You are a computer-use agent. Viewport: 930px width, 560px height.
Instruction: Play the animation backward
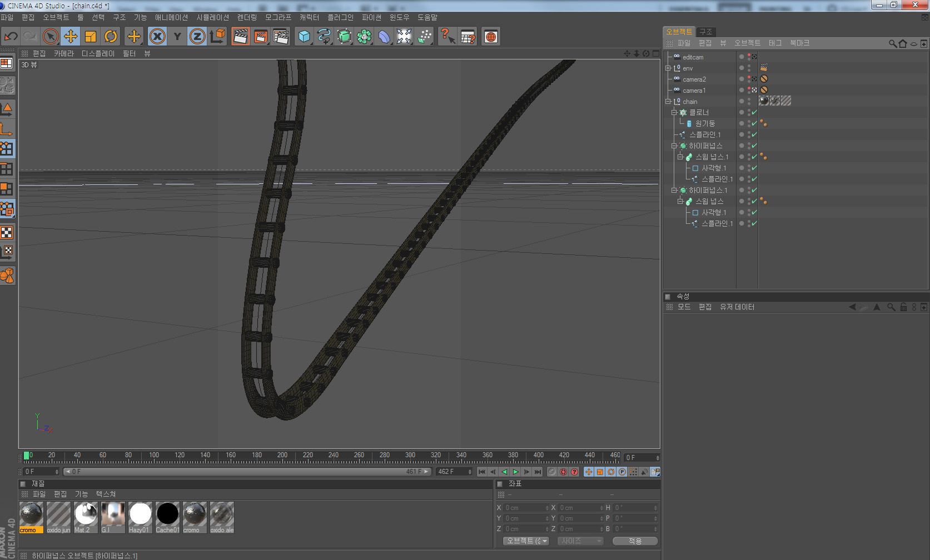pos(504,472)
